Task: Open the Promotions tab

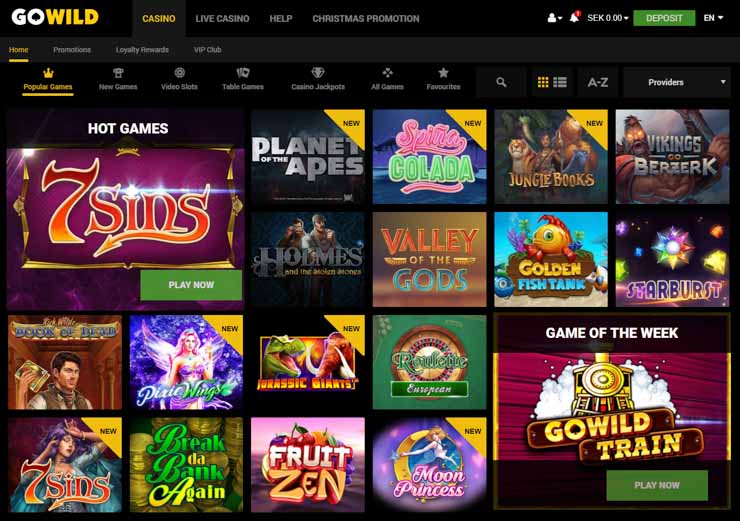Action: click(72, 50)
